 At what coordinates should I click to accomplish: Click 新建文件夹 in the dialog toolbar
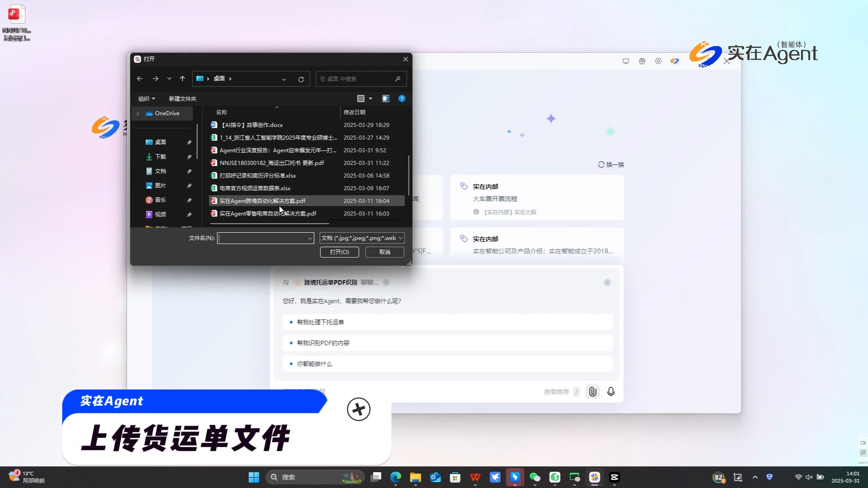point(182,99)
